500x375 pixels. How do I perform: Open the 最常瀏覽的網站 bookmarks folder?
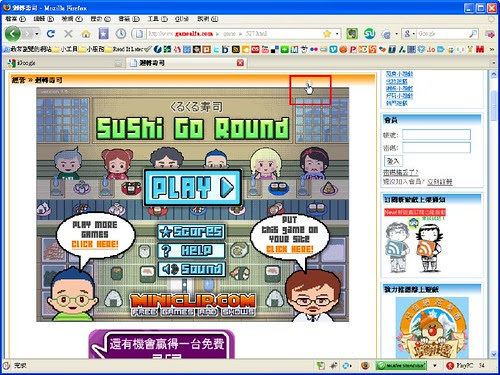[x=28, y=49]
